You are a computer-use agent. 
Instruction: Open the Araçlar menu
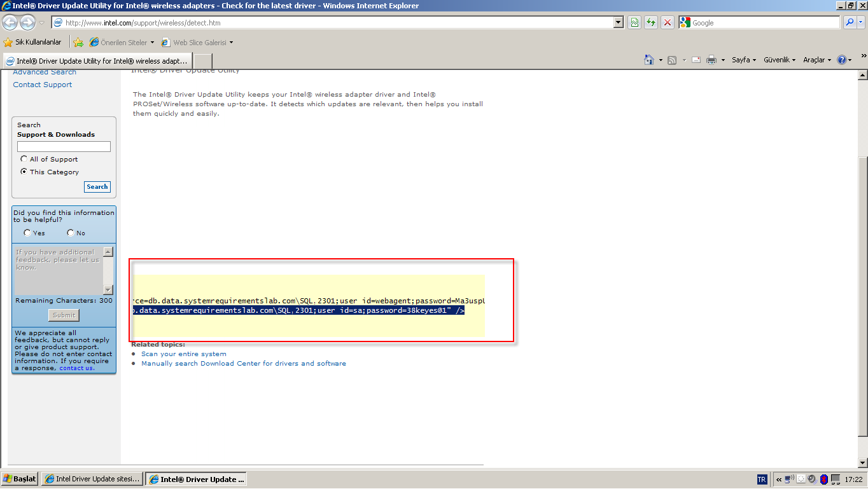(x=818, y=60)
